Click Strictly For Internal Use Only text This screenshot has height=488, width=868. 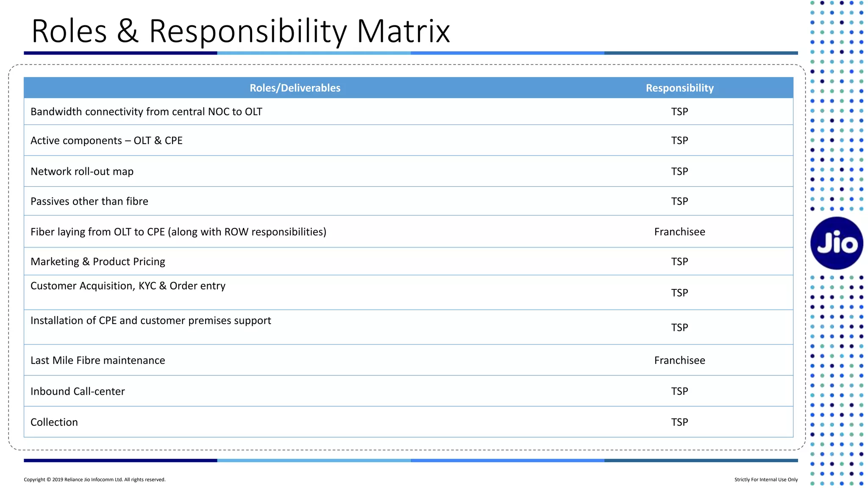766,480
